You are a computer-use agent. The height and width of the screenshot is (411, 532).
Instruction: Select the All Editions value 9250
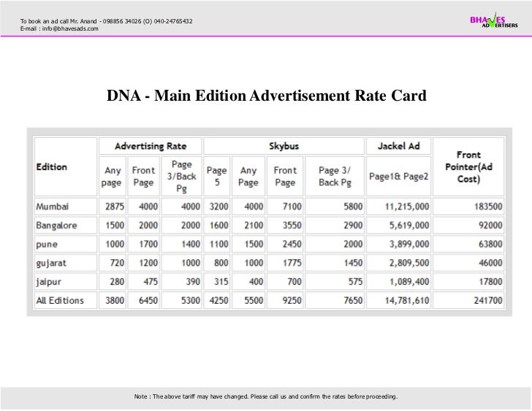click(x=292, y=301)
